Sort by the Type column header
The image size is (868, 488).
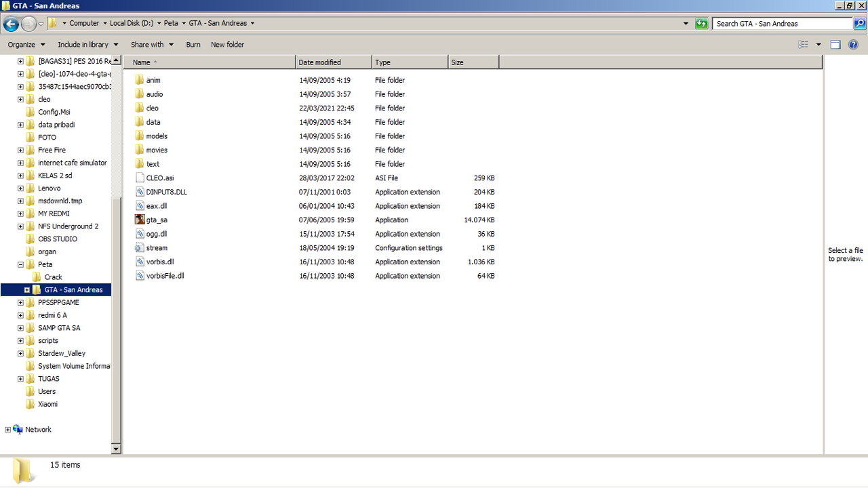tap(410, 62)
